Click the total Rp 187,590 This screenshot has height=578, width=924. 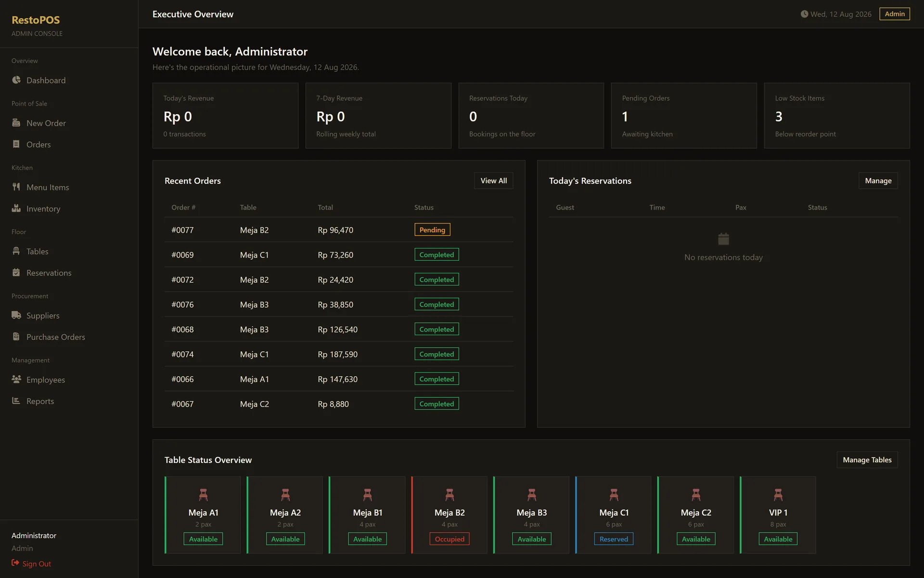tap(337, 355)
